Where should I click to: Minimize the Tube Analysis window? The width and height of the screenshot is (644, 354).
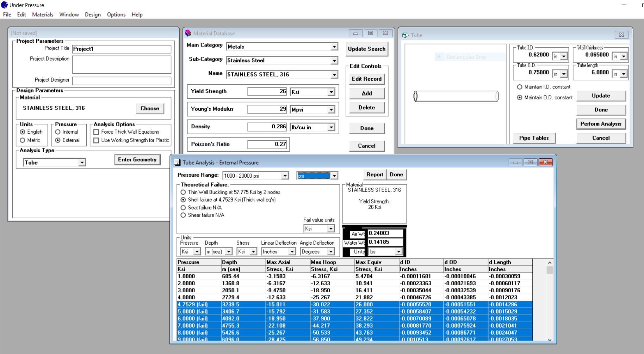click(x=515, y=162)
